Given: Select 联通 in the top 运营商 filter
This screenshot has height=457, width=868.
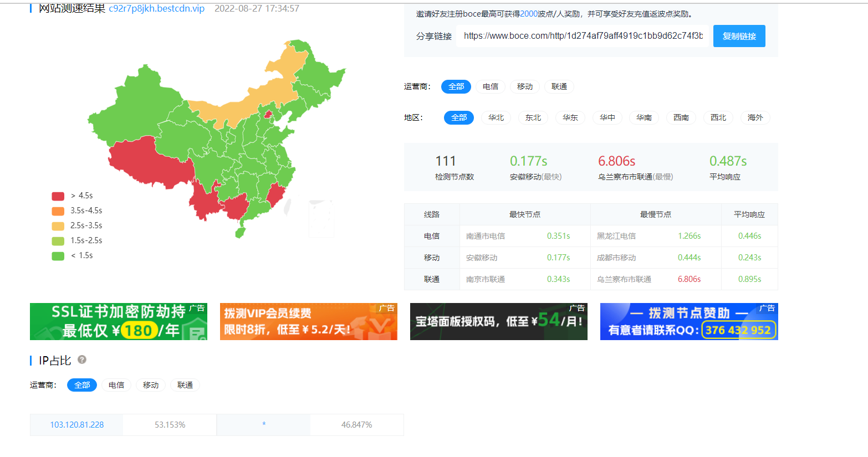Looking at the screenshot, I should click(x=559, y=87).
